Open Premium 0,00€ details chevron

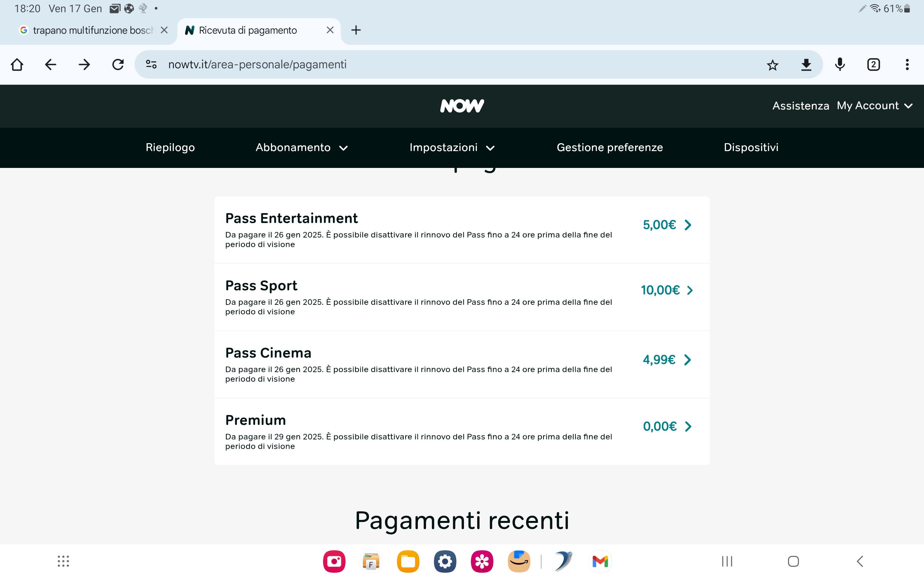point(688,427)
